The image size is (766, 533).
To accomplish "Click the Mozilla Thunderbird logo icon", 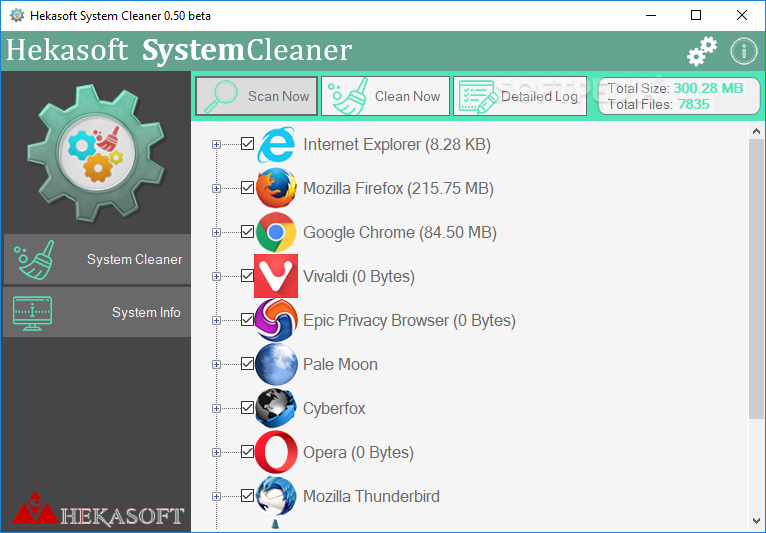I will coord(276,496).
